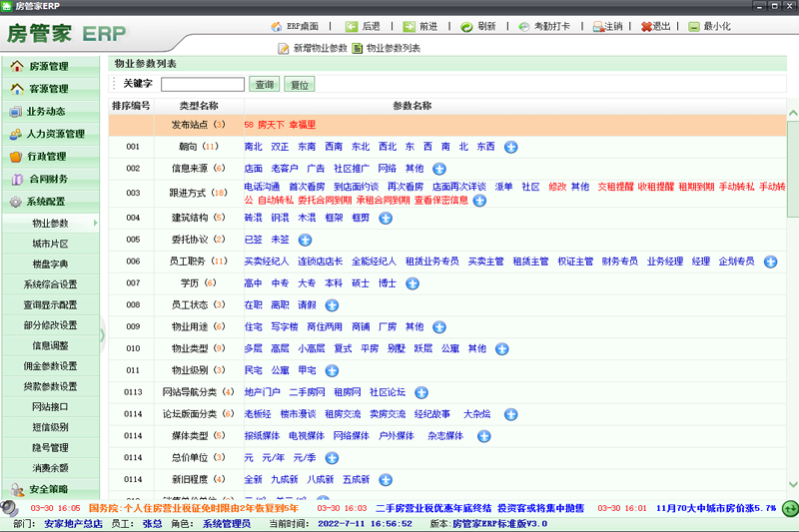Click the 后退 back arrow
The image size is (799, 532).
point(352,27)
